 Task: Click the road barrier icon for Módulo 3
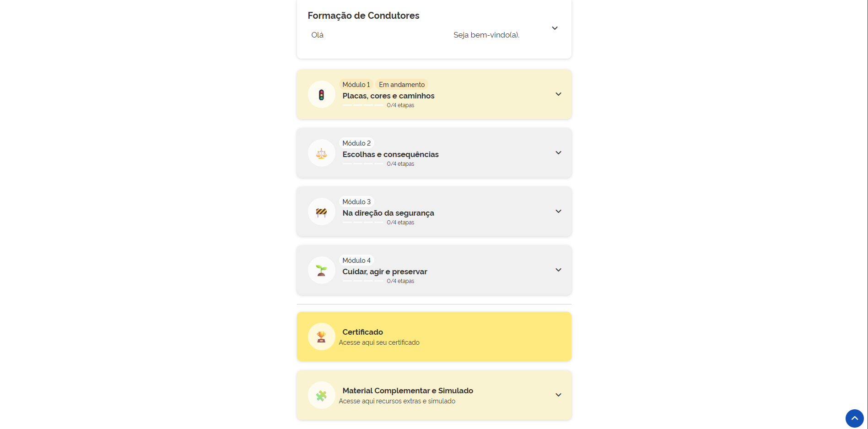click(x=321, y=212)
